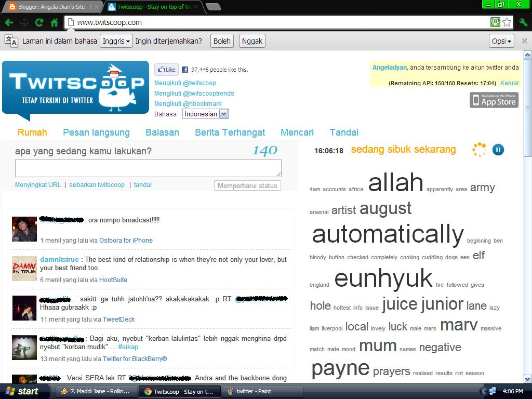
Task: Pause the live trending cloud
Action: (498, 150)
